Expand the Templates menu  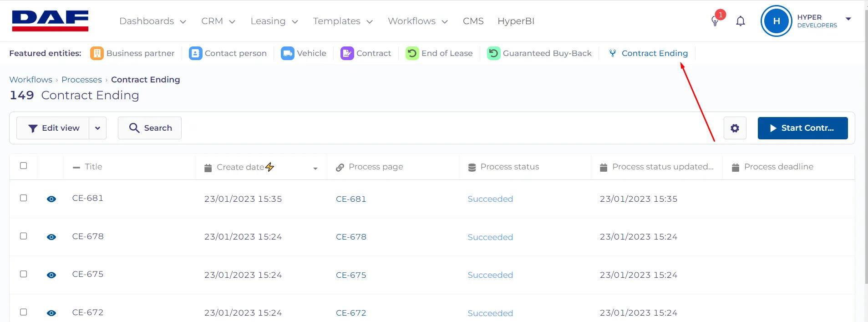343,21
